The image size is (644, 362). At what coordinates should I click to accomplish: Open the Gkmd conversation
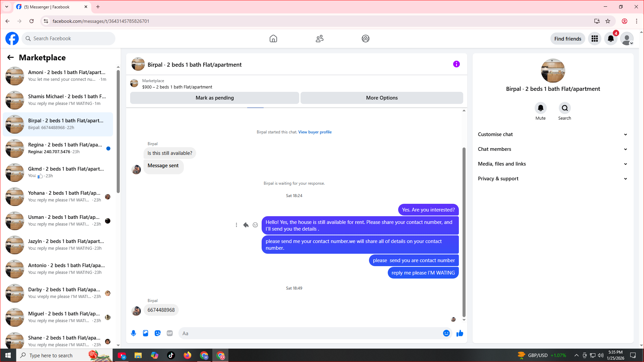click(x=58, y=173)
